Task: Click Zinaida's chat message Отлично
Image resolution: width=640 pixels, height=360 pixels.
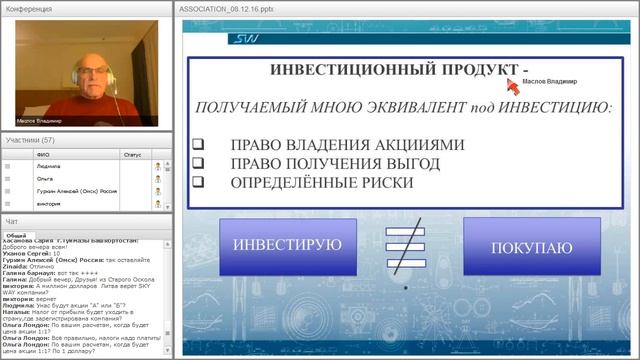Action: pos(28,267)
